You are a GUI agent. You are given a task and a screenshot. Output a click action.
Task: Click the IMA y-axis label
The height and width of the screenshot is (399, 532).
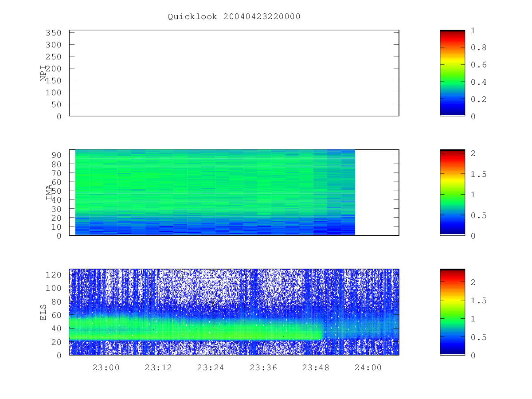coord(49,192)
